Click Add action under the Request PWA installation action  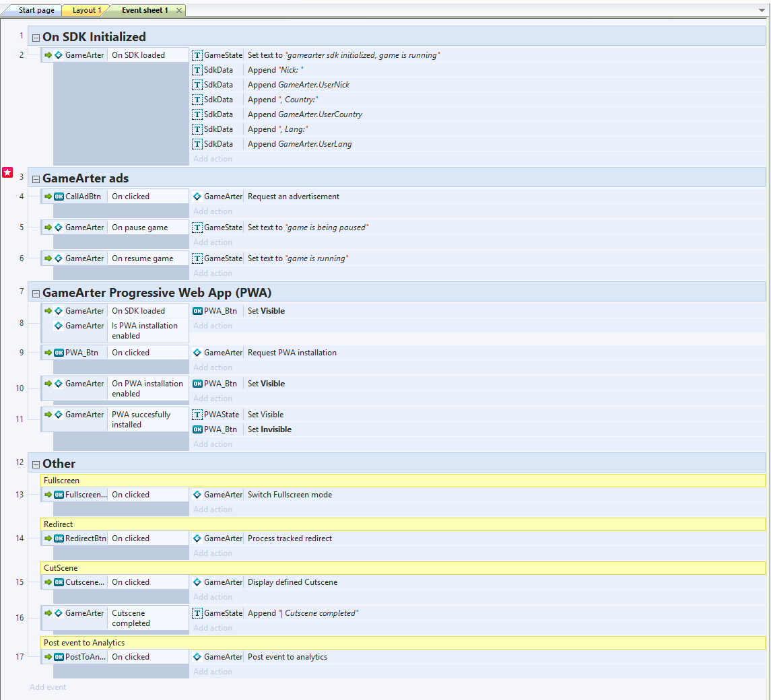(x=213, y=367)
